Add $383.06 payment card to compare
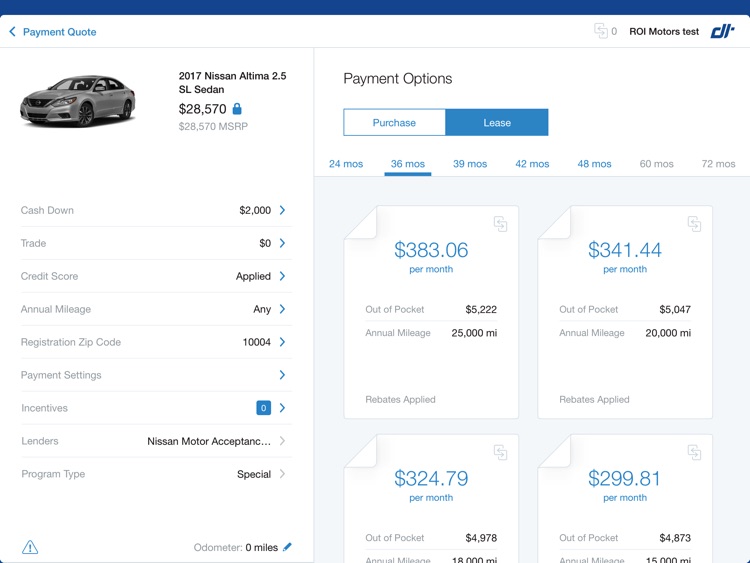The height and width of the screenshot is (563, 750). (x=500, y=223)
